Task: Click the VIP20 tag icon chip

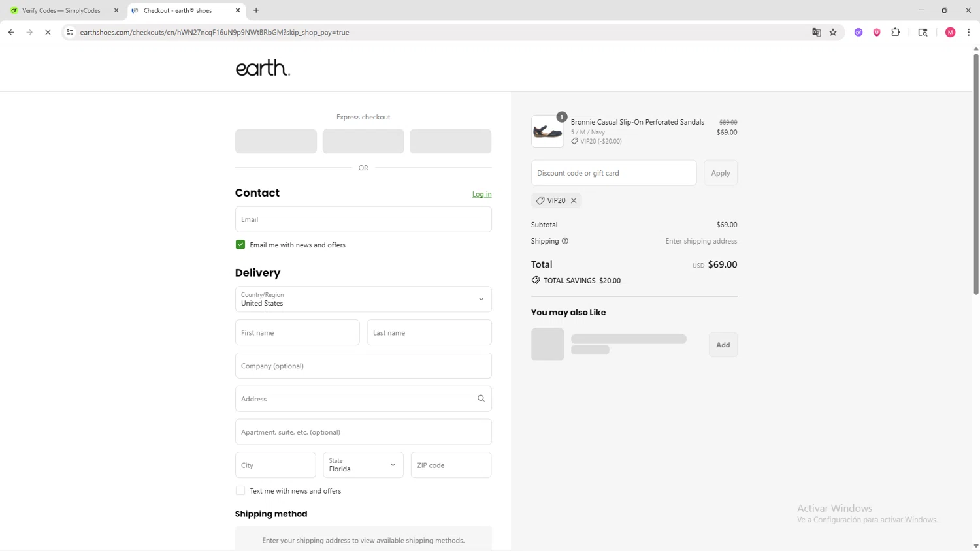Action: click(x=540, y=200)
